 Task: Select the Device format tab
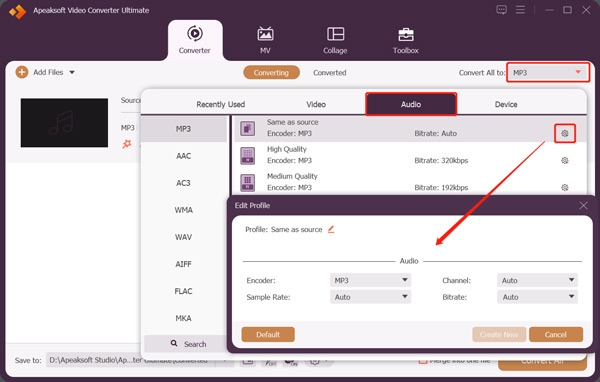(x=506, y=104)
